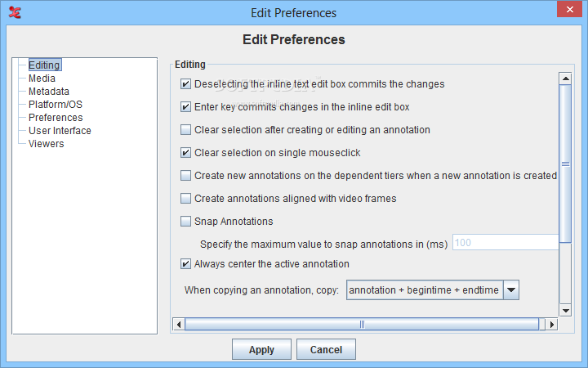
Task: Click the ELAN application icon in title bar
Action: click(x=15, y=12)
